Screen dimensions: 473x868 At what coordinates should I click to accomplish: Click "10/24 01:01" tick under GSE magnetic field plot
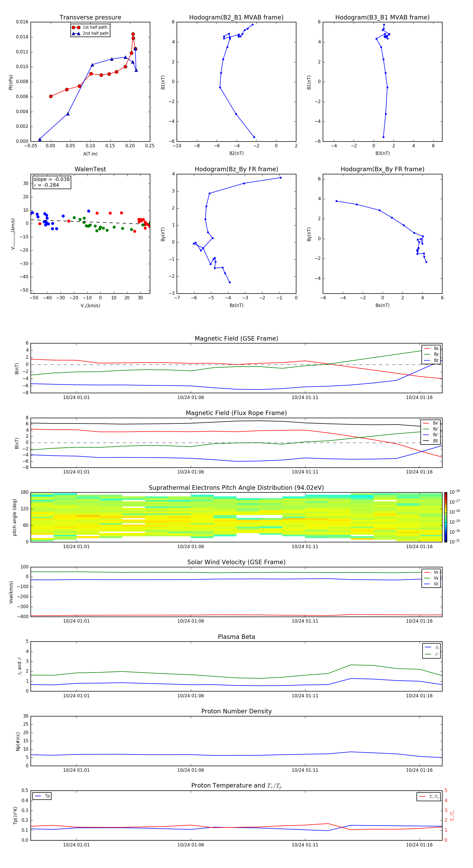tap(76, 397)
